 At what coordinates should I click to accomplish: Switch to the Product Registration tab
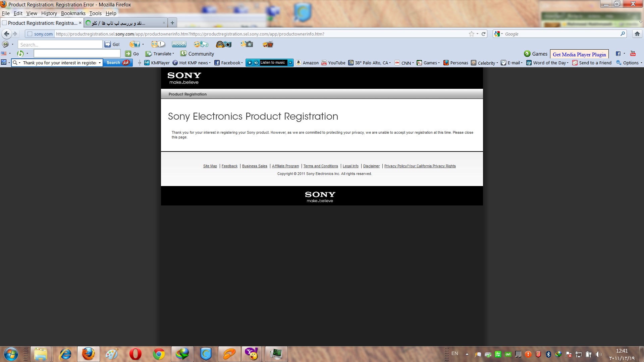pos(42,23)
